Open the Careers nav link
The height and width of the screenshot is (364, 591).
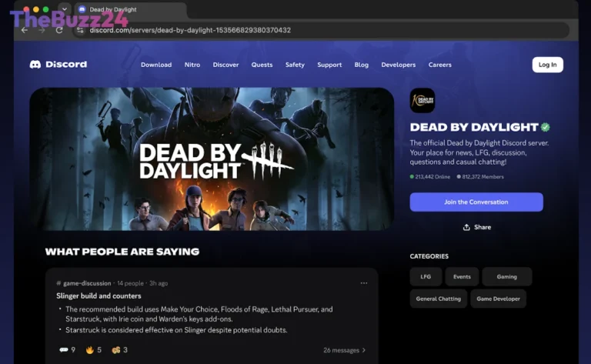click(x=440, y=65)
